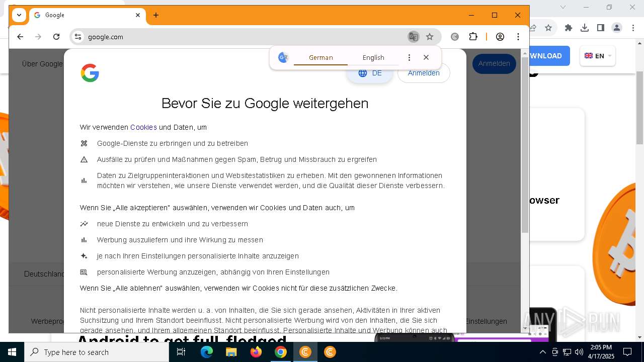Open the extensions puzzle icon in front browser
Viewport: 644px width, 362px height.
click(473, 37)
